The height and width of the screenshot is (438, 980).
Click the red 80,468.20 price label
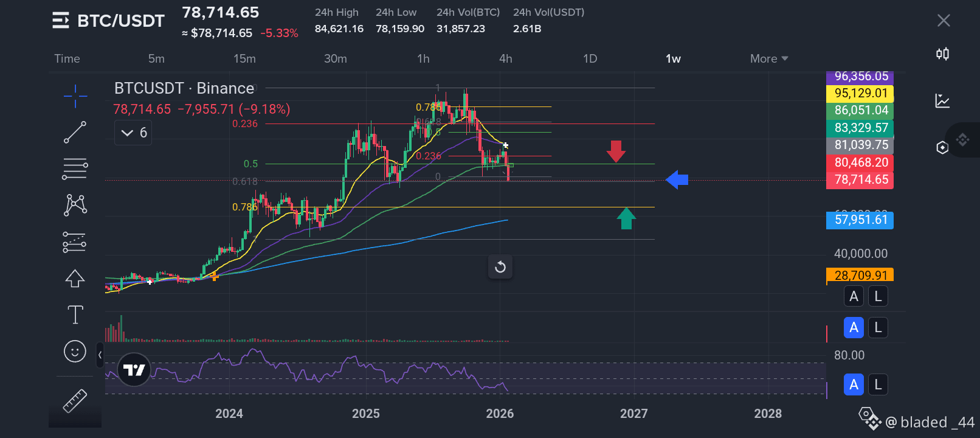coord(860,162)
